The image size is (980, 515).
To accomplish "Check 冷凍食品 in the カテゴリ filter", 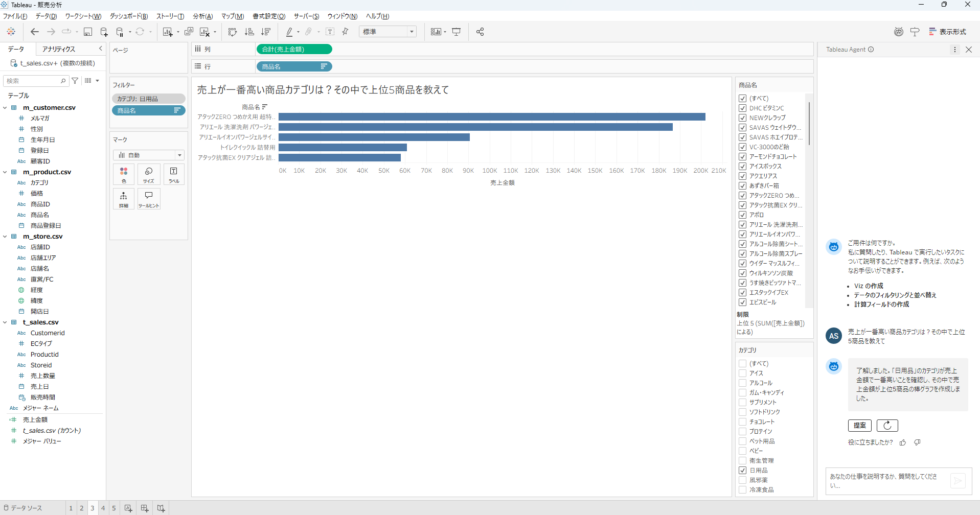I will (743, 490).
